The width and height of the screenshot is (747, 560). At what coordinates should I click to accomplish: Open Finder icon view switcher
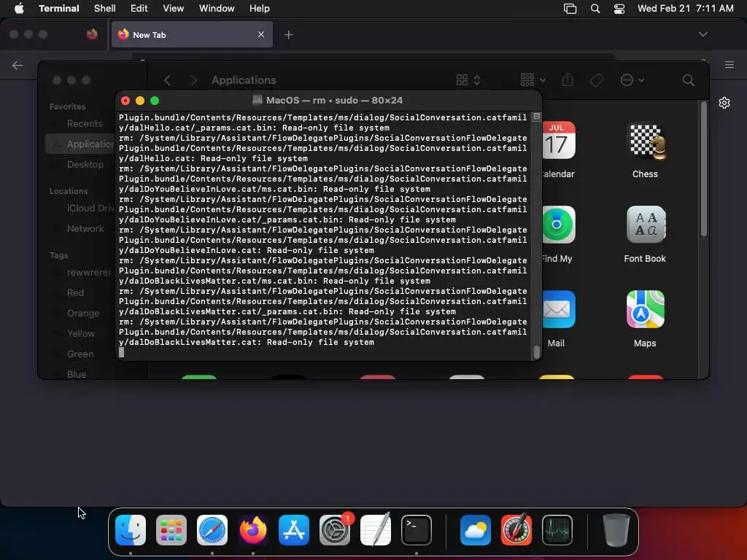pyautogui.click(x=468, y=80)
